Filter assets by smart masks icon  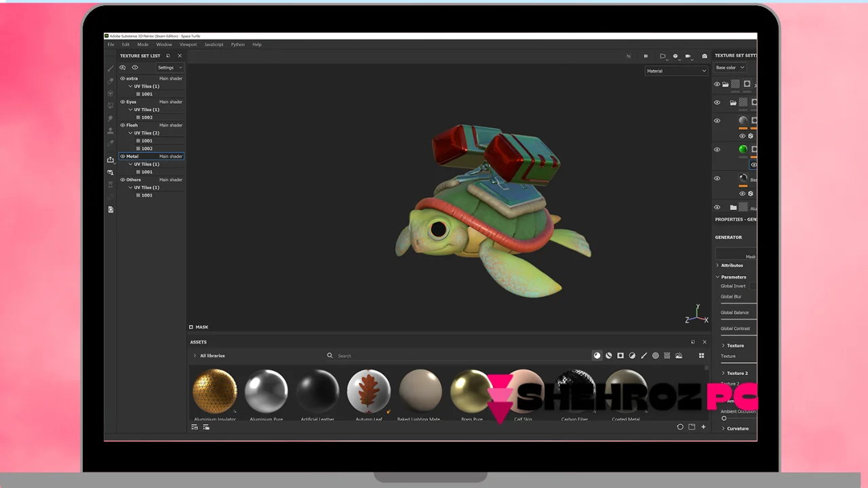620,355
